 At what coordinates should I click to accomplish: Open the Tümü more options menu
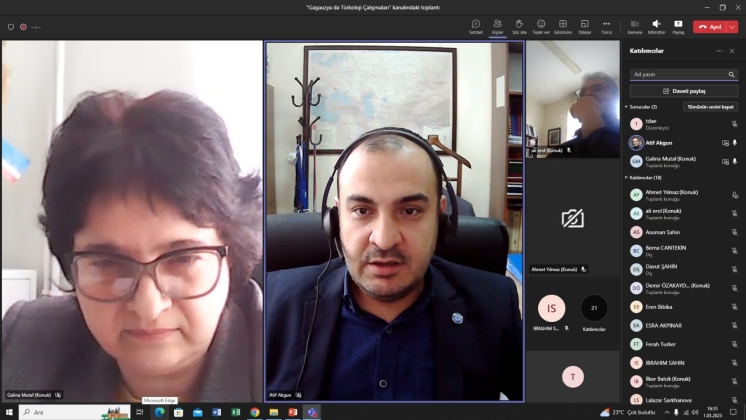coord(606,25)
